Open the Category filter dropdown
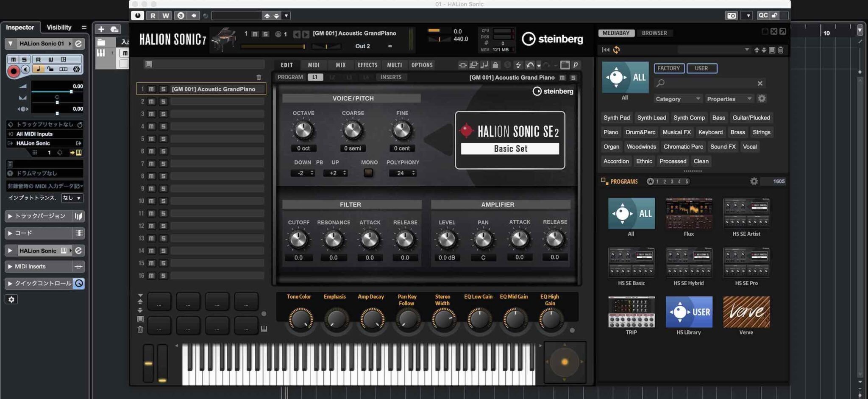Viewport: 868px width, 399px height. click(677, 98)
